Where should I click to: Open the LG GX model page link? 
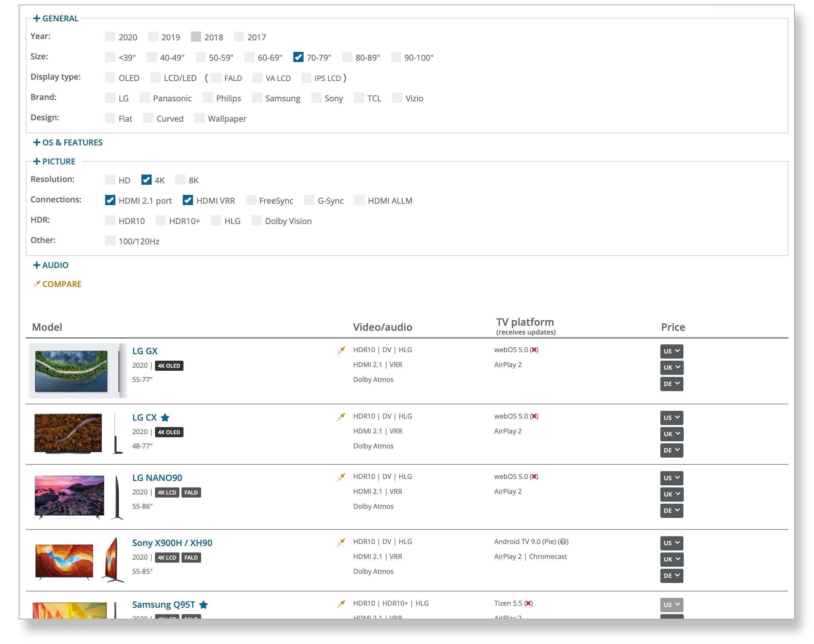coord(145,351)
